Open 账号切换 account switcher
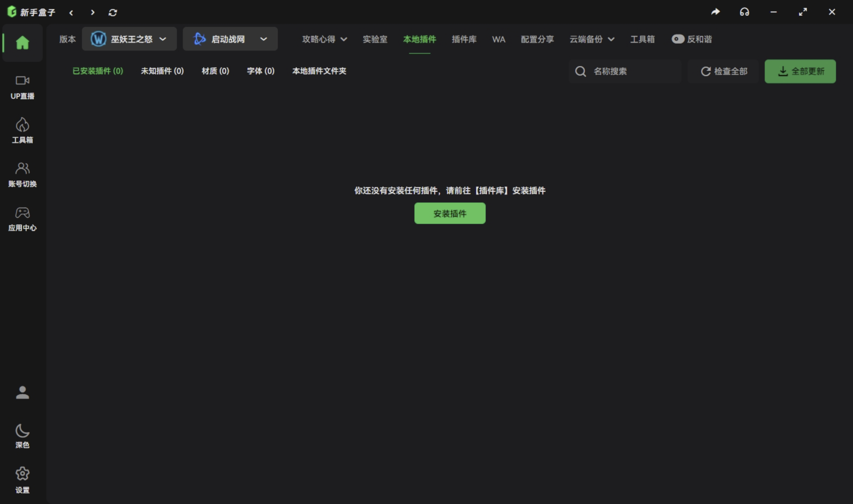Screen dimensions: 853x504 pos(22,174)
